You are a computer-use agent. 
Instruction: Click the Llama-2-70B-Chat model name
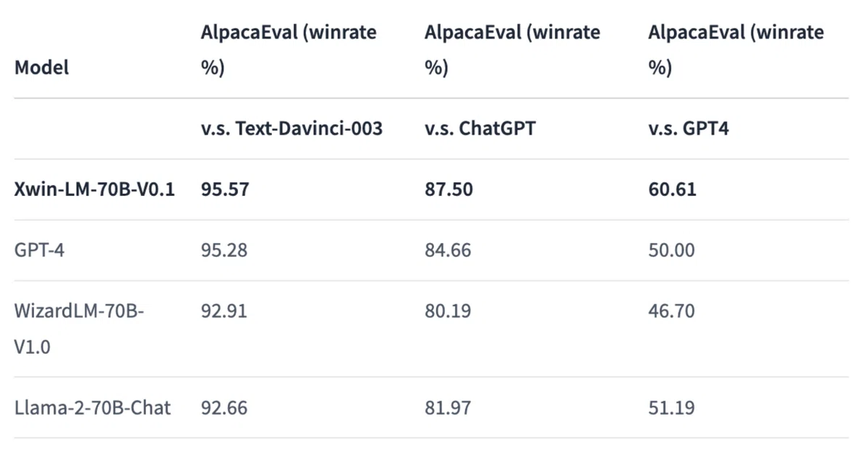click(93, 407)
